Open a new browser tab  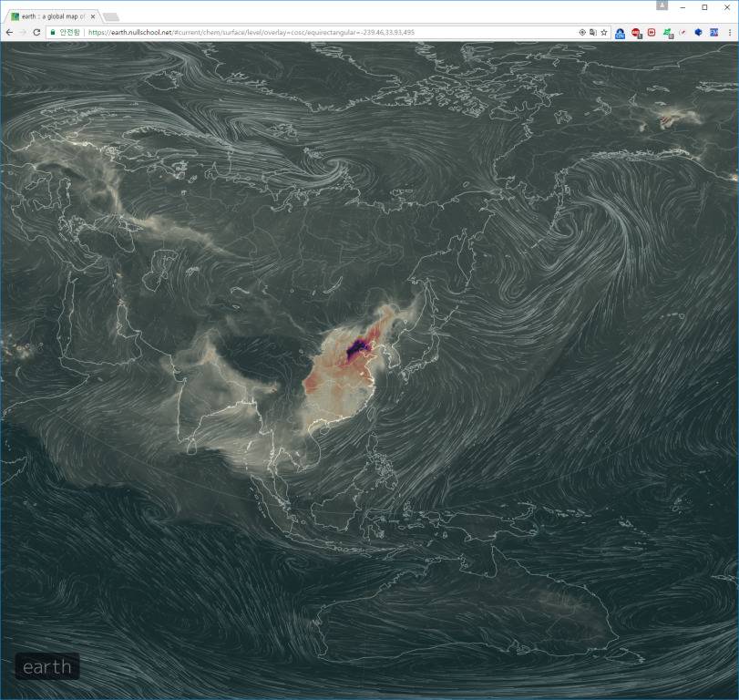click(110, 16)
